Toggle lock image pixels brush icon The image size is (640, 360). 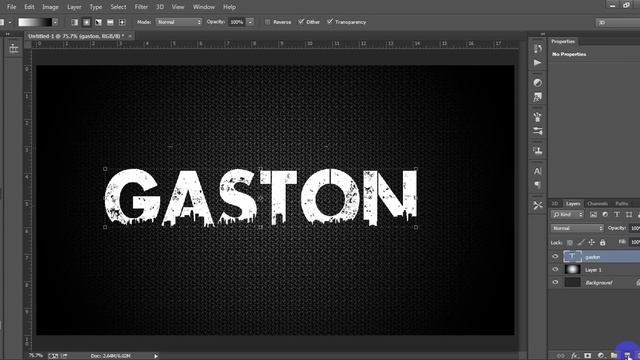581,242
